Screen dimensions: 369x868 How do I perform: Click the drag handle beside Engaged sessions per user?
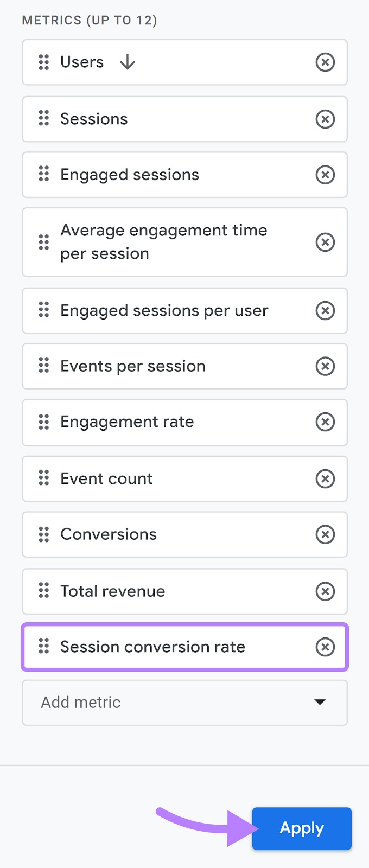[x=44, y=310]
